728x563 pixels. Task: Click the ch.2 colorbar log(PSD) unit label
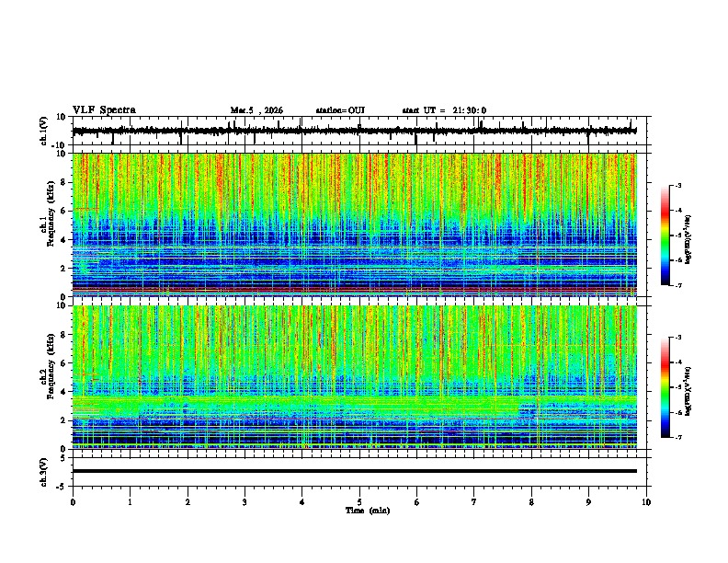pos(688,391)
